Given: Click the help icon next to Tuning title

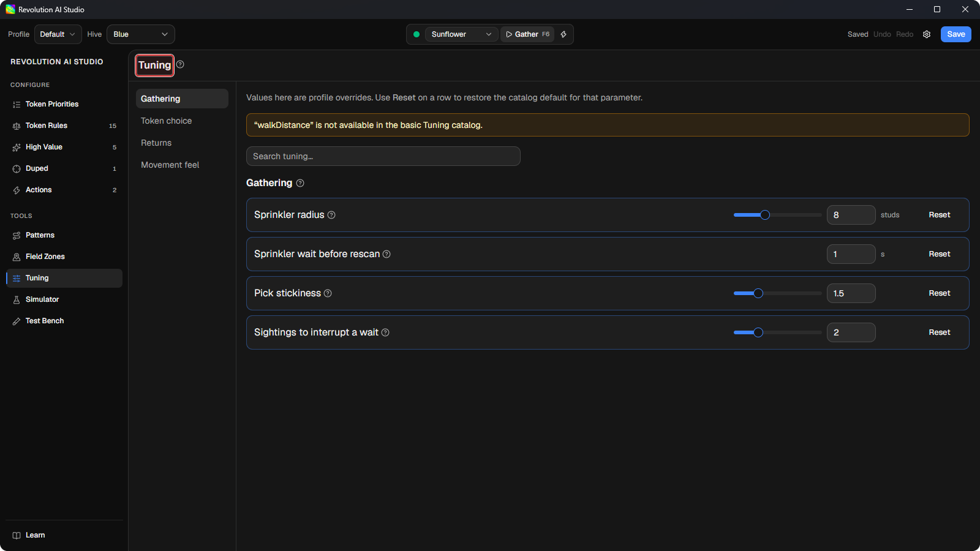Looking at the screenshot, I should tap(180, 64).
